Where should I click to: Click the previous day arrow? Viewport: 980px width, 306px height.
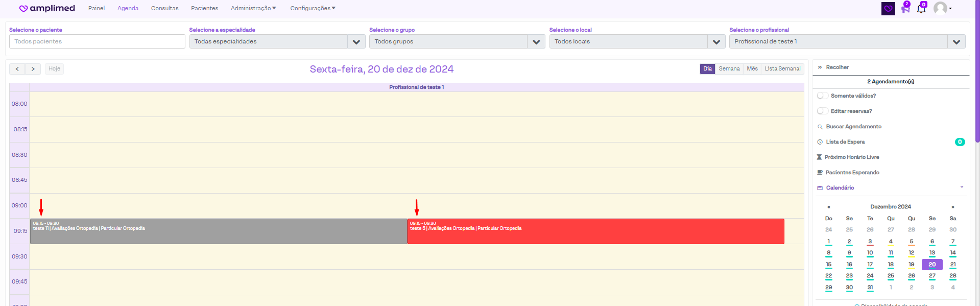[x=17, y=69]
